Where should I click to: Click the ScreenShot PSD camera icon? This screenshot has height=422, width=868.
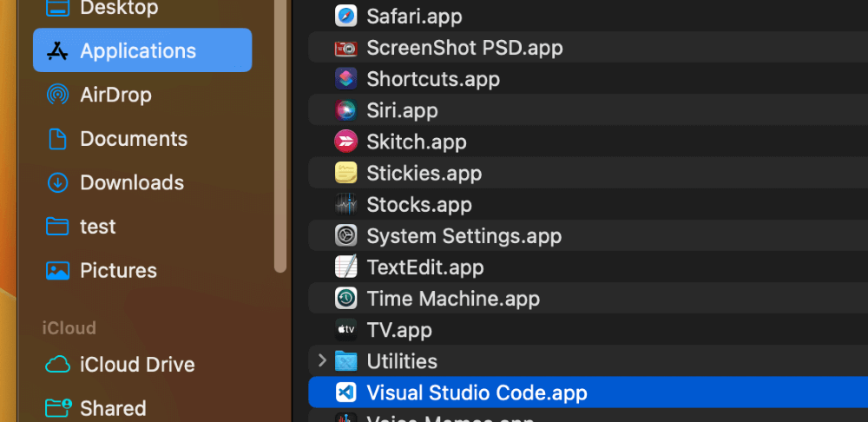coord(346,48)
